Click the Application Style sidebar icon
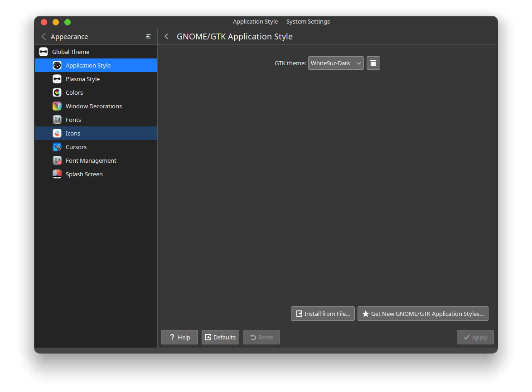Screen dimensions: 532x392 (57, 65)
